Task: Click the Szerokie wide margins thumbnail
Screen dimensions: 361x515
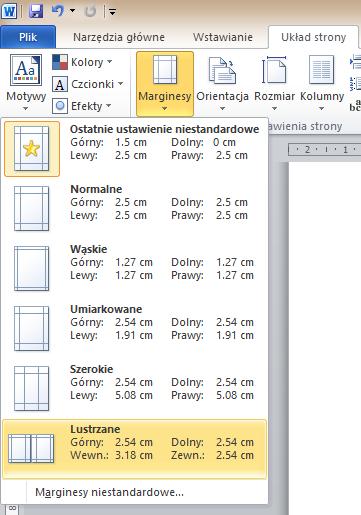Action: (x=32, y=389)
